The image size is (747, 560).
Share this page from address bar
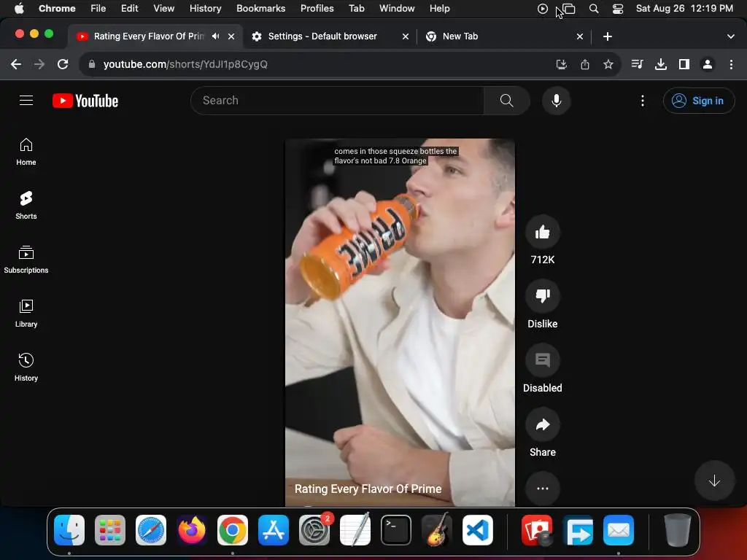584,64
